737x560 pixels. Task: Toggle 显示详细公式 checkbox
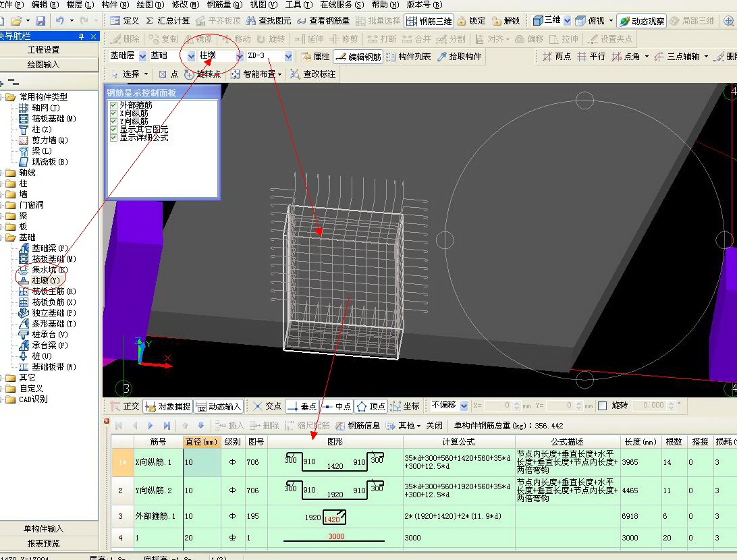click(113, 137)
